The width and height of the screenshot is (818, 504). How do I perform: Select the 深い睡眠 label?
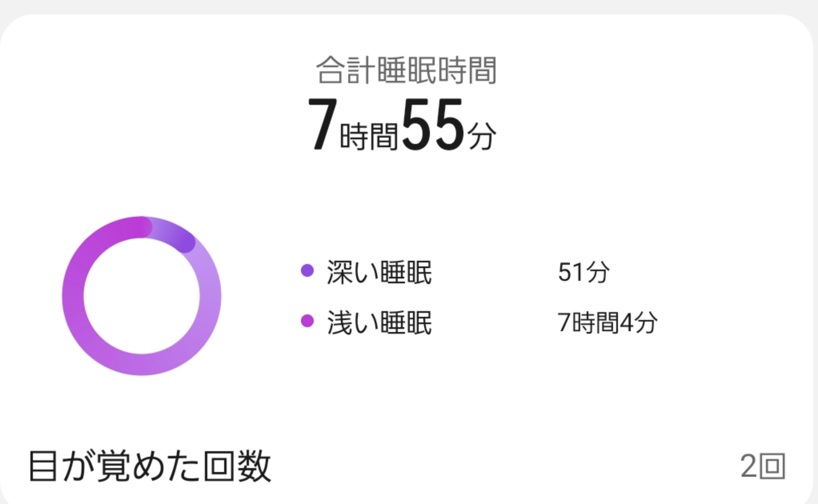click(380, 272)
